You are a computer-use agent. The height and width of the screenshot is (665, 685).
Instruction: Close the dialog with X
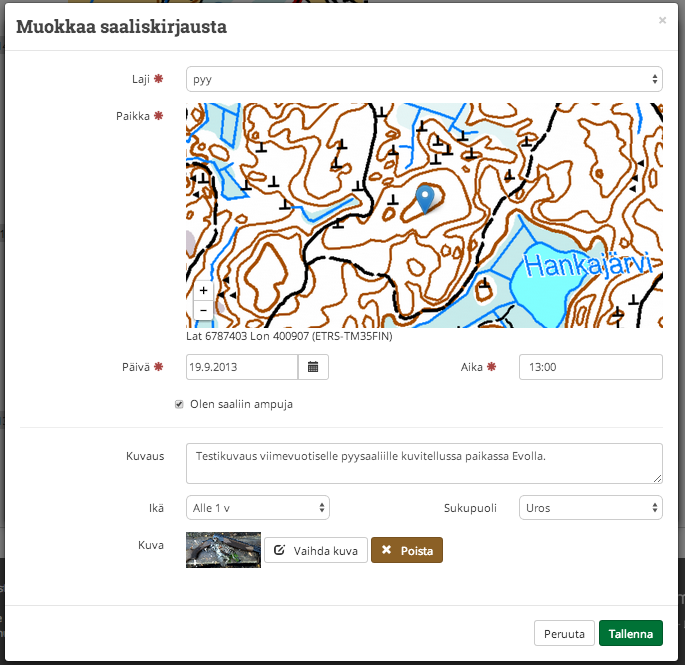[x=662, y=20]
